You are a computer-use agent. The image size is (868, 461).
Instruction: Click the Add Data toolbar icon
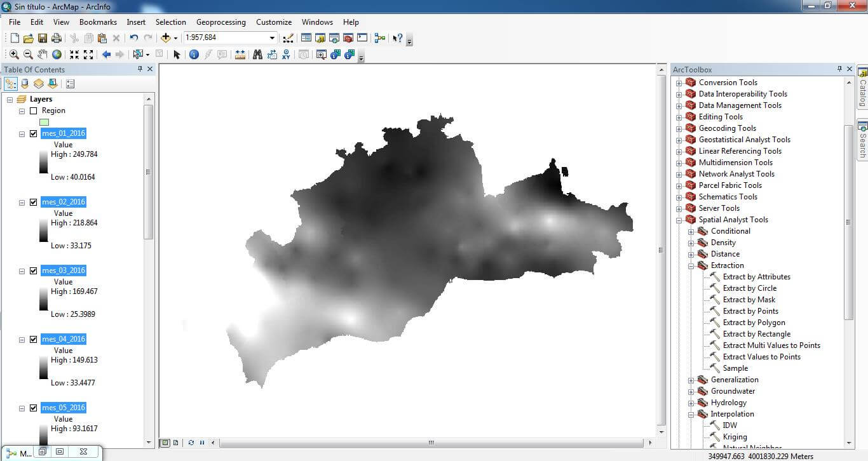(x=166, y=38)
